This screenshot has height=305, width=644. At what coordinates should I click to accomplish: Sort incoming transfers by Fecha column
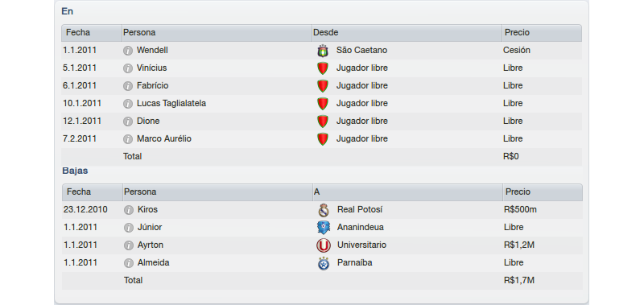click(x=92, y=32)
